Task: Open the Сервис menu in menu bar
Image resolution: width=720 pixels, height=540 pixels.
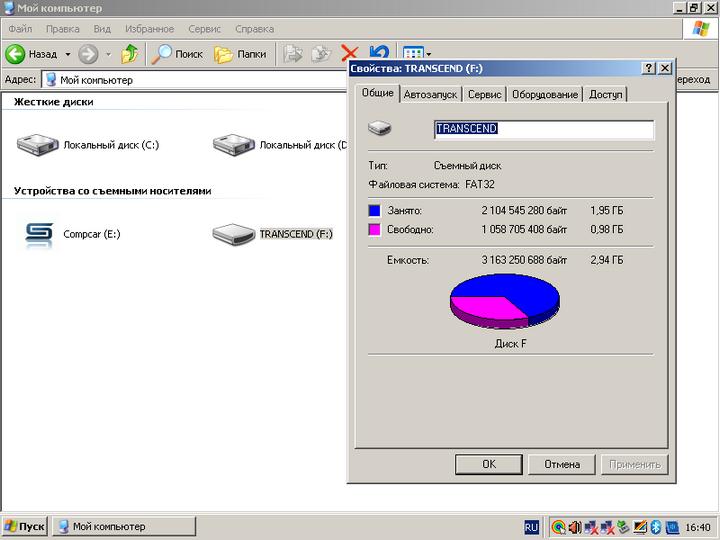Action: [x=204, y=29]
